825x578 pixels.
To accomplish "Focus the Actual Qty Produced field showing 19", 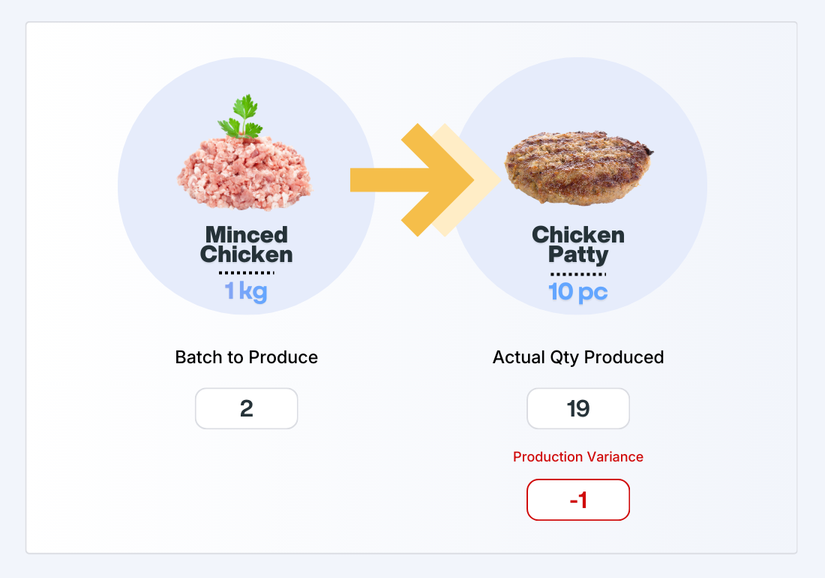I will [x=578, y=408].
